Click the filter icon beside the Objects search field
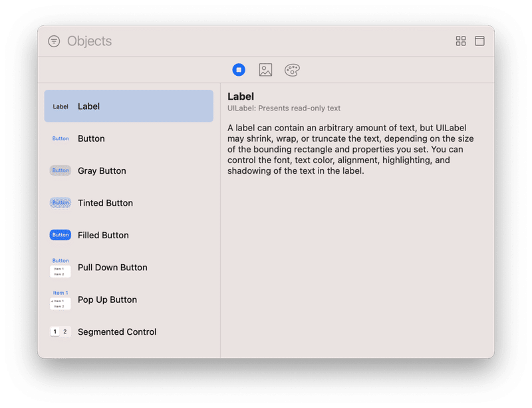 tap(54, 41)
